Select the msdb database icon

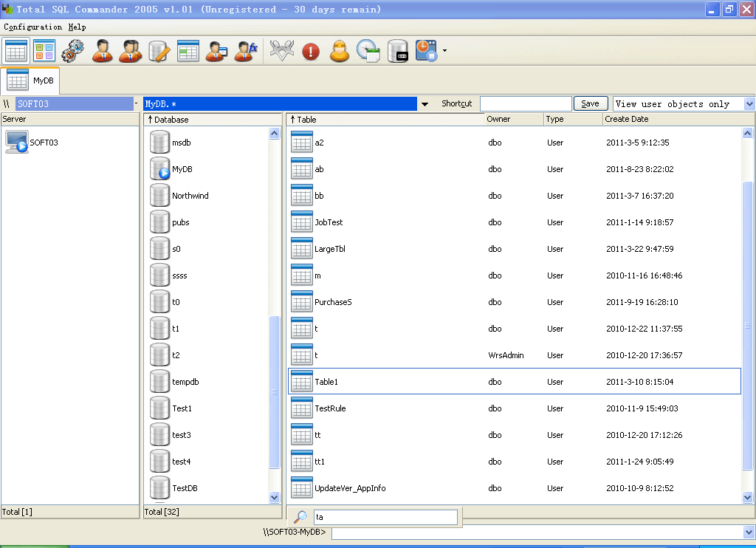coord(159,143)
